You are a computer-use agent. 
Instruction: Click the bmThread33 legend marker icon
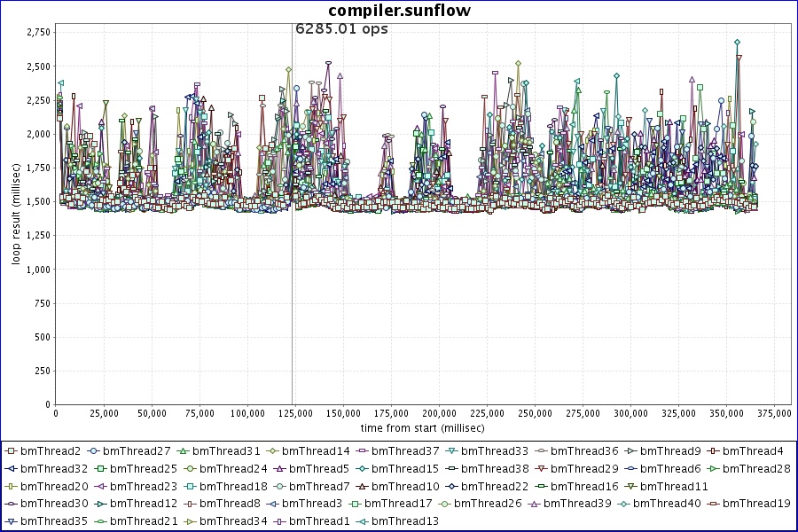tap(454, 451)
